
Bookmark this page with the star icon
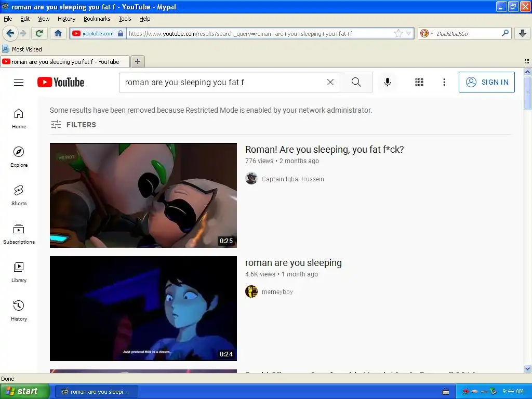[398, 33]
